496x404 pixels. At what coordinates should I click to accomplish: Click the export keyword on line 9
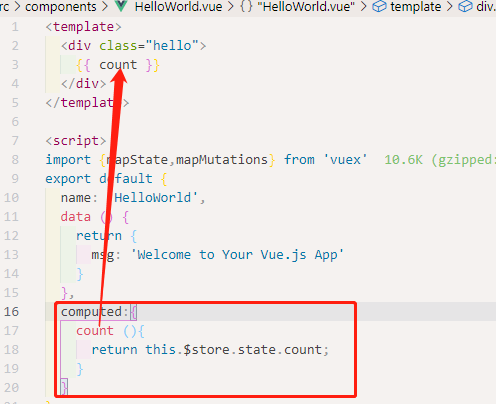tap(68, 179)
